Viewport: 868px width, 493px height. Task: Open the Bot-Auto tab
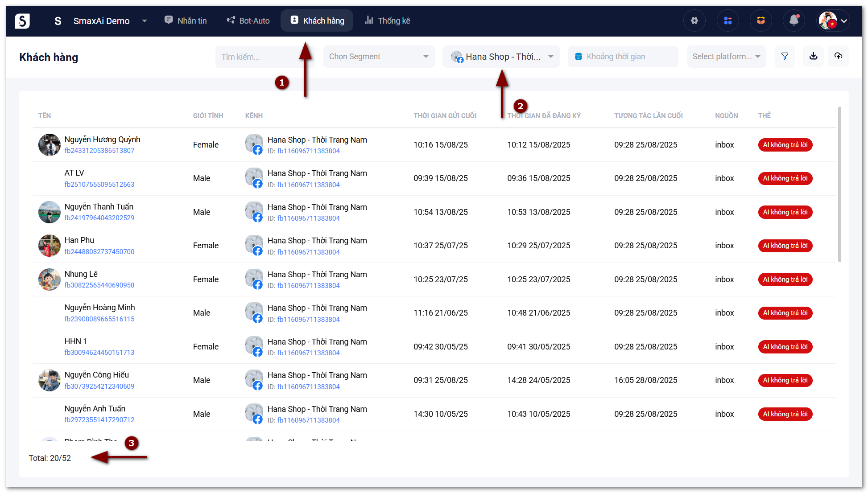[248, 21]
